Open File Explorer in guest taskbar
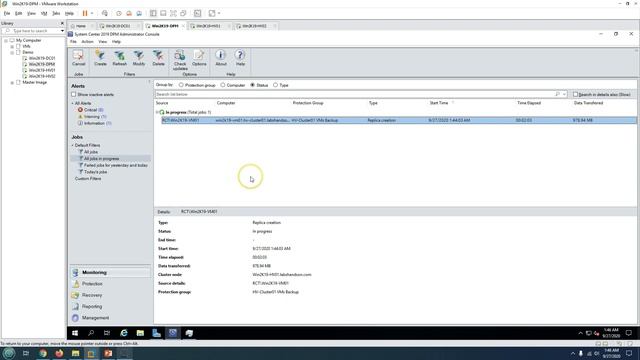Viewport: 640px width, 360px height. click(140, 333)
